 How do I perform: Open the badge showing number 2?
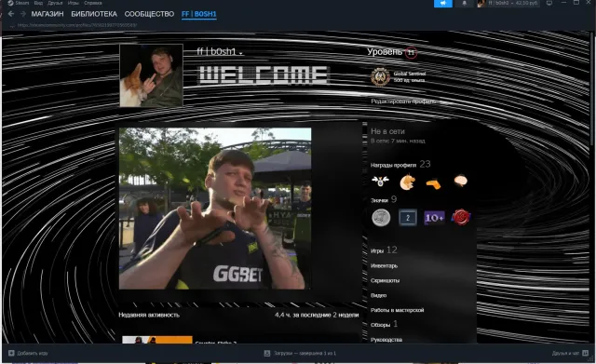pyautogui.click(x=408, y=218)
